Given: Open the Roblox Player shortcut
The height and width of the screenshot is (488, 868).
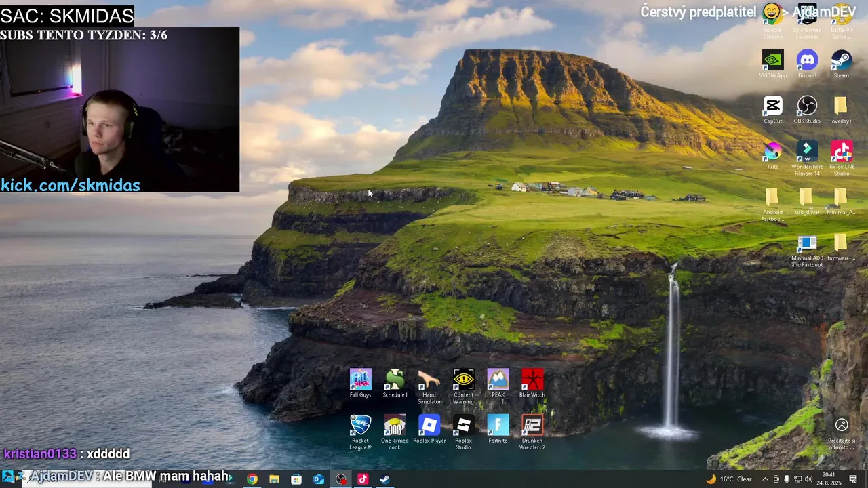Looking at the screenshot, I should point(429,429).
